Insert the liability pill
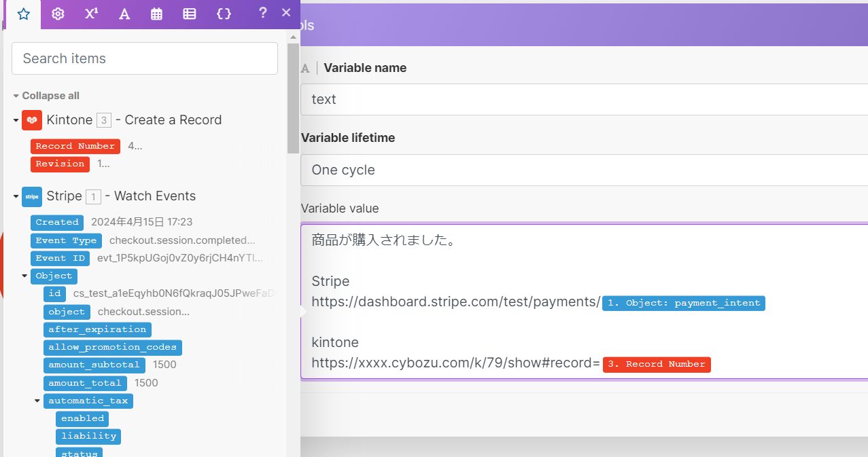 pyautogui.click(x=88, y=436)
